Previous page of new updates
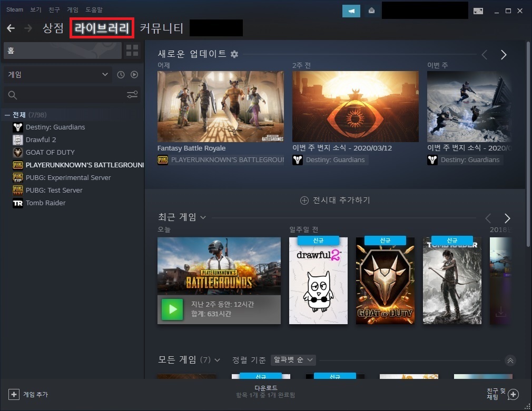This screenshot has height=411, width=532. [x=485, y=55]
